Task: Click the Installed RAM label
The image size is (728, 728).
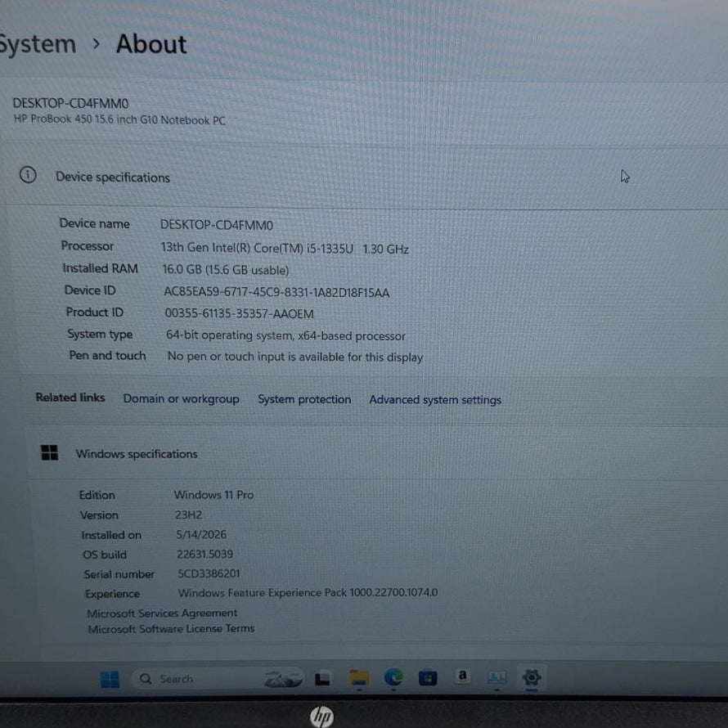Action: pos(101,268)
